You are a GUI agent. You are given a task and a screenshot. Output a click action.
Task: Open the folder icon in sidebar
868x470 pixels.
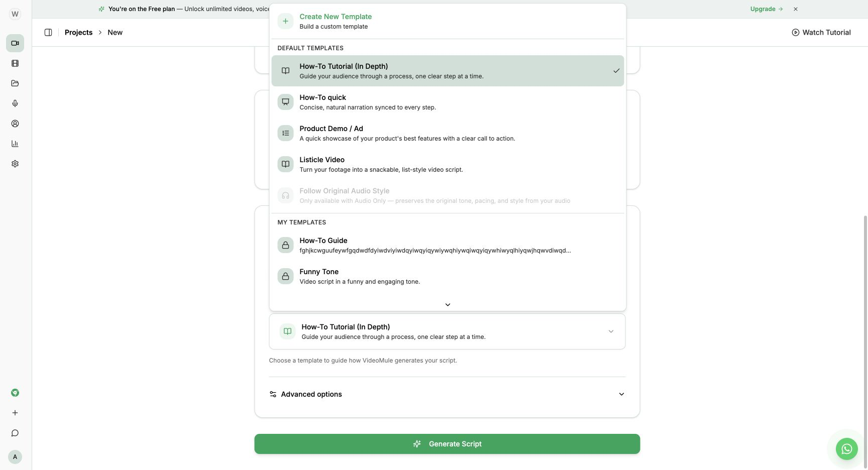tap(15, 83)
